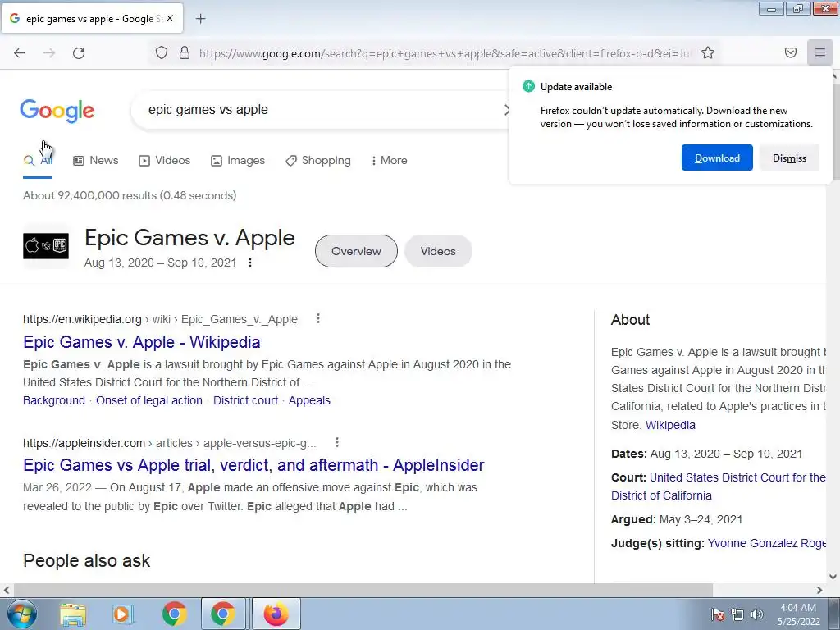
Task: Follow the Wikipedia link in About panel
Action: pos(670,425)
